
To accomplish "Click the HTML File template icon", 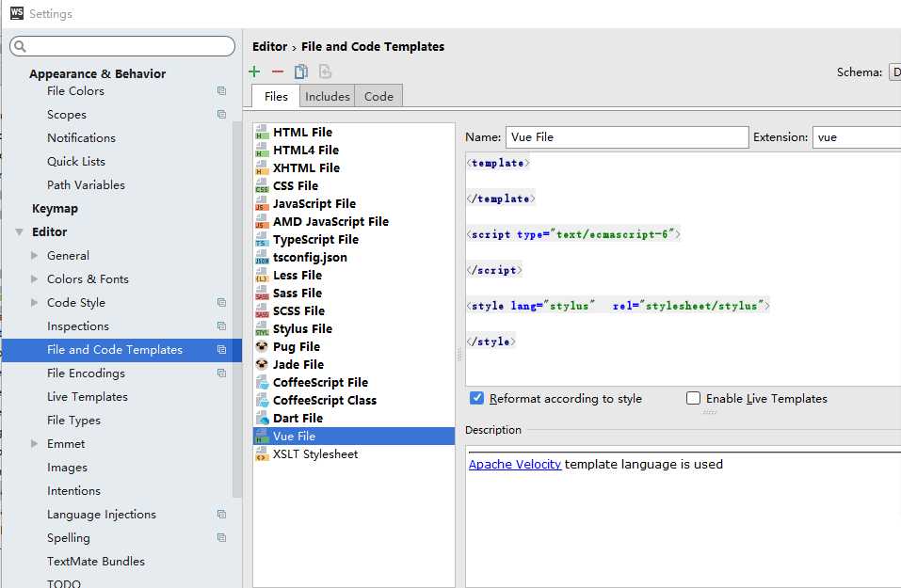I will coord(262,132).
